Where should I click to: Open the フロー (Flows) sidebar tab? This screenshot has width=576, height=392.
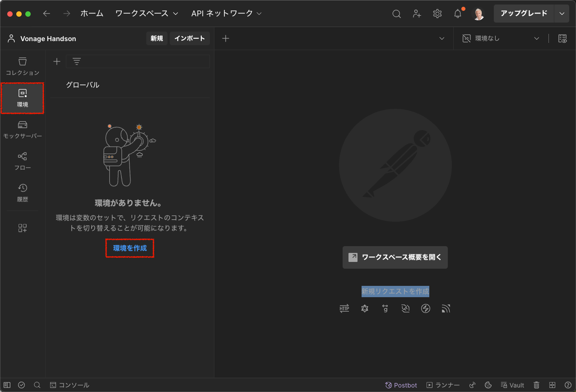(x=23, y=161)
